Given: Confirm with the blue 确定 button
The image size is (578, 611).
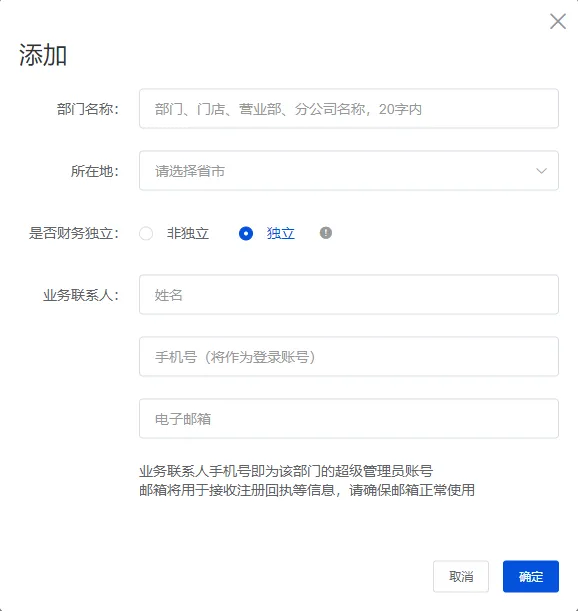Looking at the screenshot, I should pyautogui.click(x=531, y=576).
